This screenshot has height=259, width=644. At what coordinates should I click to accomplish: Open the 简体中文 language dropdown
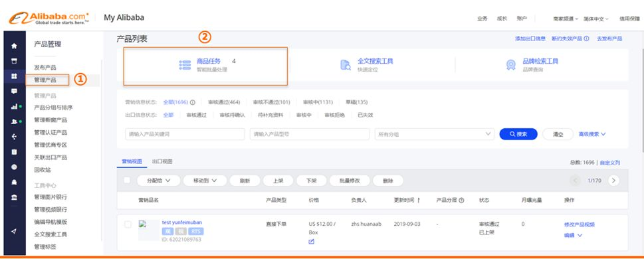coord(596,19)
